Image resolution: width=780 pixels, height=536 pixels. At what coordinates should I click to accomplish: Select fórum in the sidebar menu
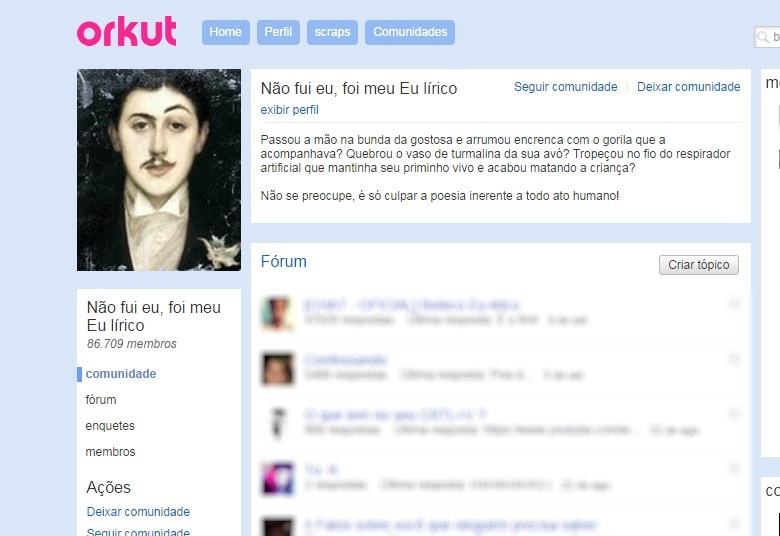tap(101, 400)
